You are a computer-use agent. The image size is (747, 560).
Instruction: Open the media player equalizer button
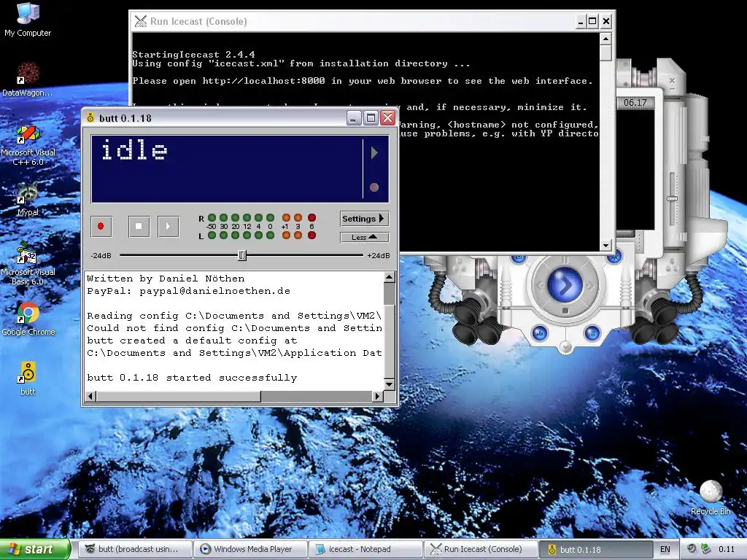click(x=540, y=333)
